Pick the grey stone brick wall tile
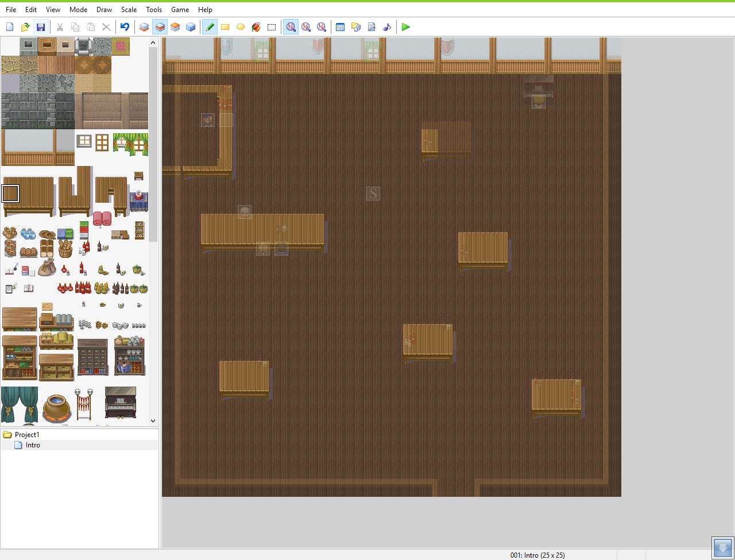Screen dimensions: 735x560 (38, 111)
